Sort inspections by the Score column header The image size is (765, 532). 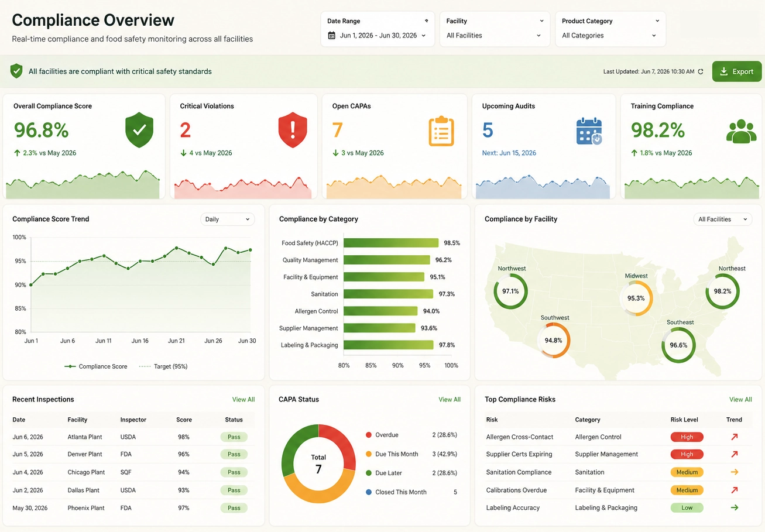point(184,420)
